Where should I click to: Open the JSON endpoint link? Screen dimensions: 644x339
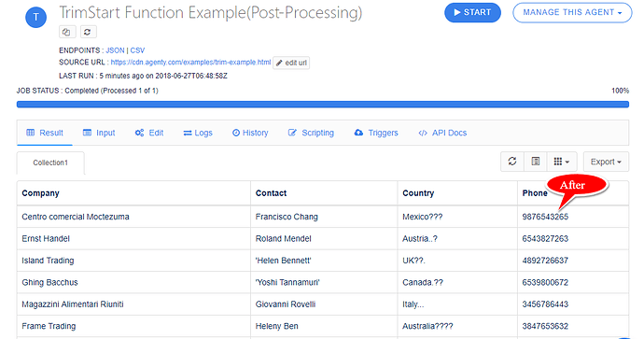tap(115, 50)
